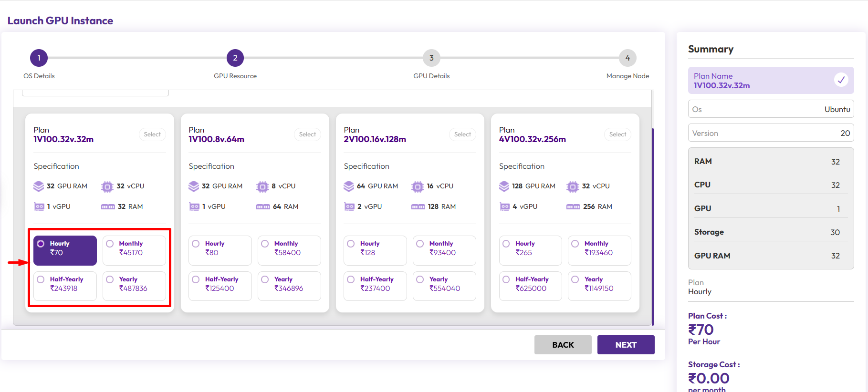
Task: Click RAM icon in 4V100.32v.256m plan
Action: click(573, 207)
